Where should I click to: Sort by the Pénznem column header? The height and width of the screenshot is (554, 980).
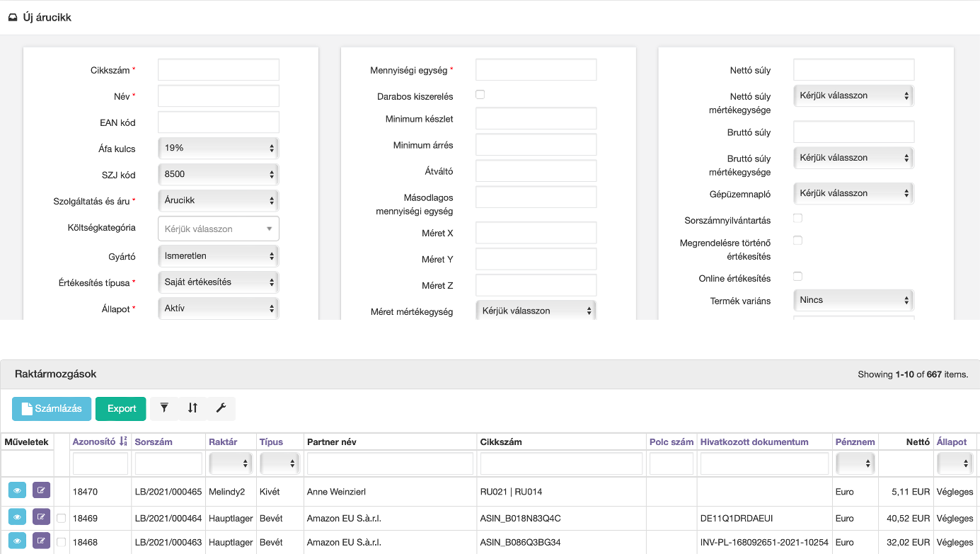pyautogui.click(x=855, y=442)
